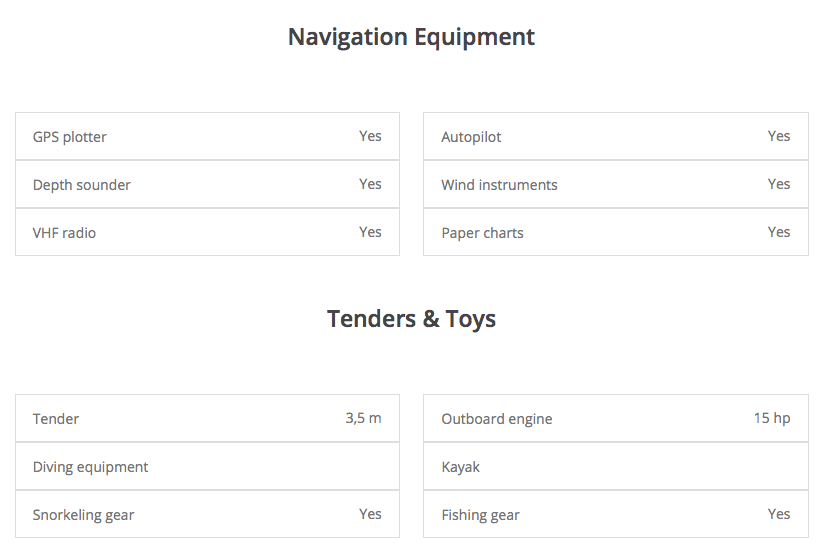Select the GPS plotter label
Viewport: 827px width, 555px height.
(70, 137)
